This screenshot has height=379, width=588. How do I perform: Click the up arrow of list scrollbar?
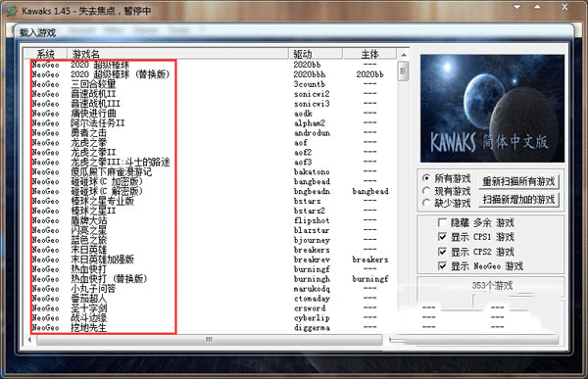tap(404, 55)
